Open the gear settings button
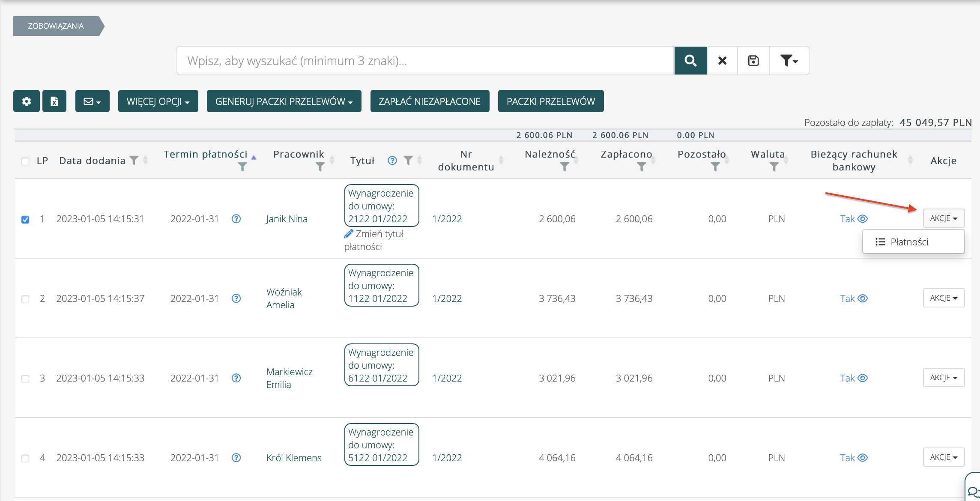 [x=27, y=101]
